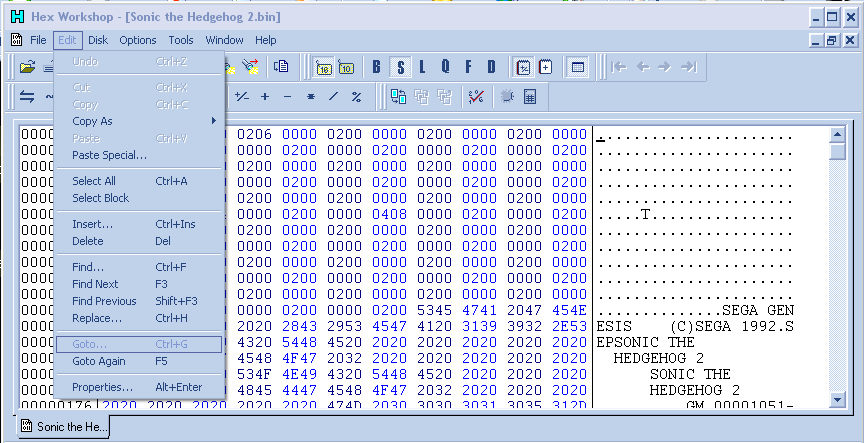The image size is (864, 443).
Task: Open the Tools menu
Action: click(181, 40)
